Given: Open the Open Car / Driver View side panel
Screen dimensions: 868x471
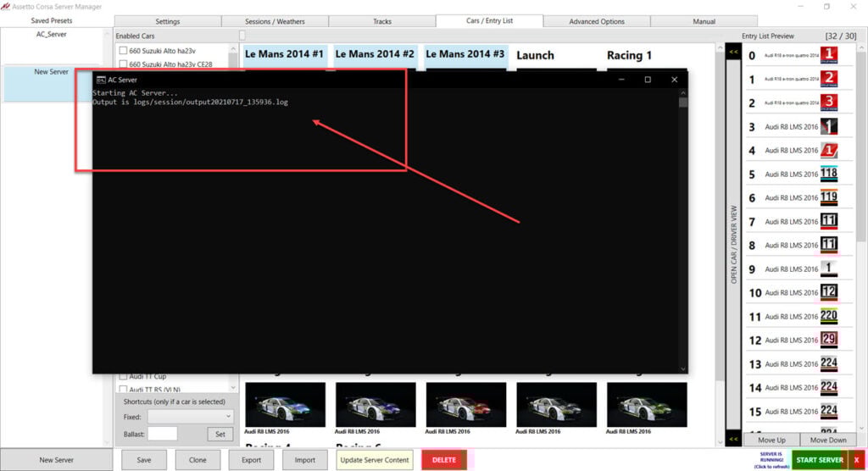Looking at the screenshot, I should coord(733,245).
